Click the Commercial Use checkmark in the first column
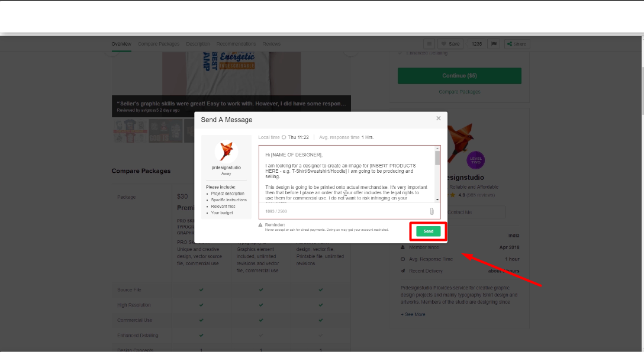The width and height of the screenshot is (644, 364). pos(201,319)
